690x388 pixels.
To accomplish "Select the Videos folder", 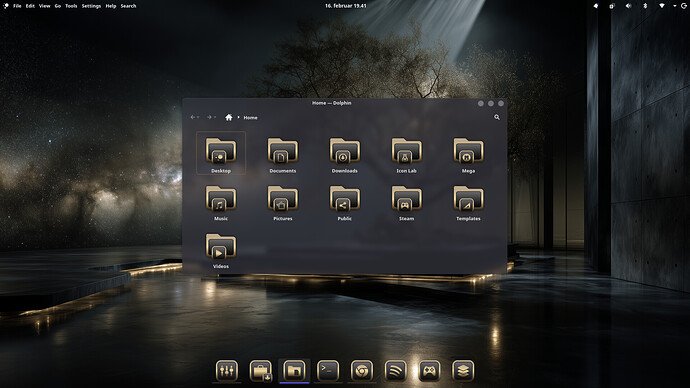I will click(221, 251).
